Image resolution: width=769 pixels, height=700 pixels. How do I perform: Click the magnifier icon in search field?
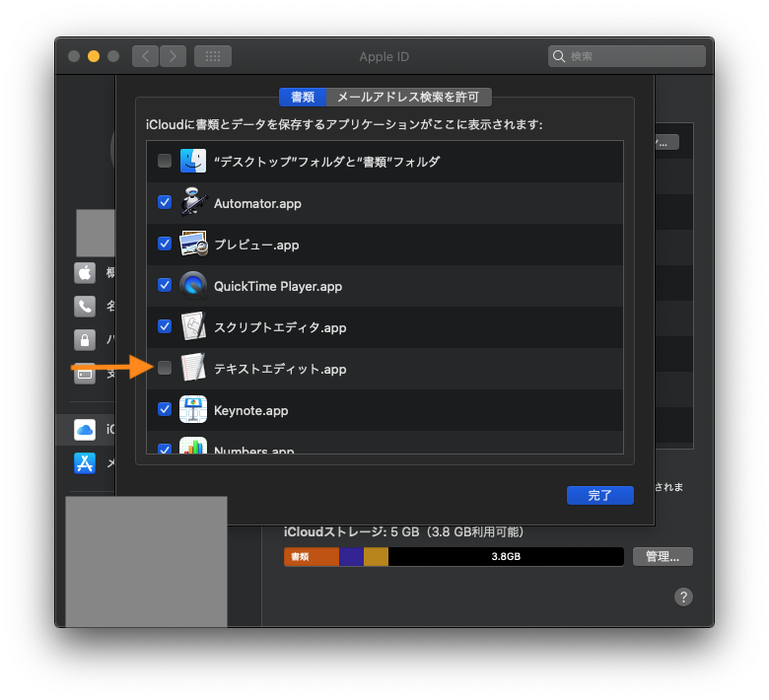559,56
